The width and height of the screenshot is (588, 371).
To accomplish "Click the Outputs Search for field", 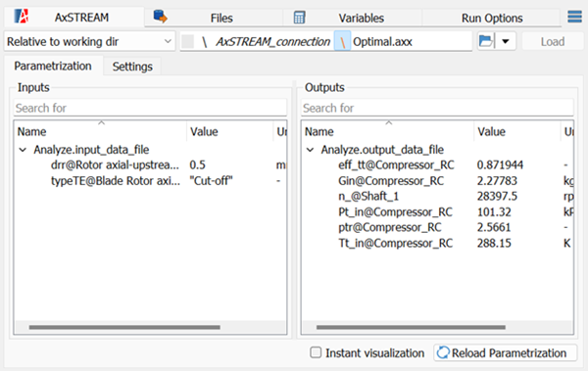I will coord(437,108).
